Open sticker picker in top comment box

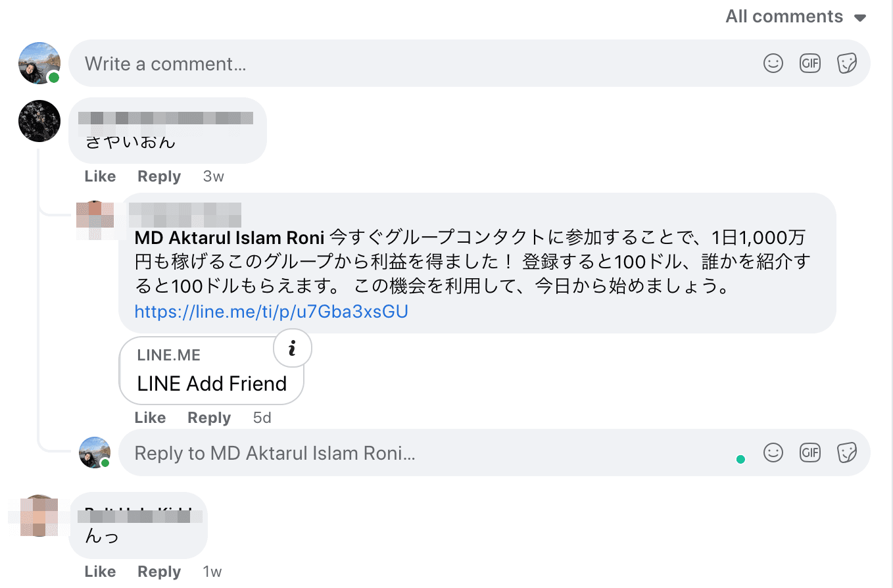(846, 63)
